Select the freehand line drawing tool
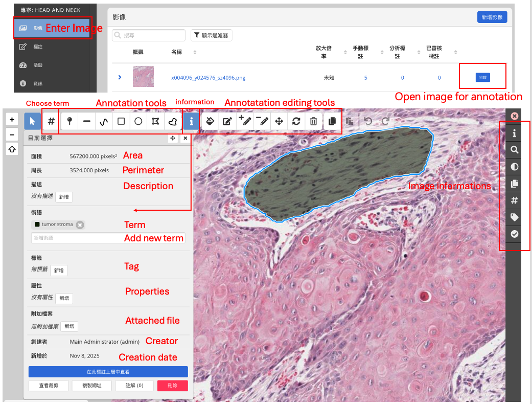The image size is (532, 404). [104, 121]
